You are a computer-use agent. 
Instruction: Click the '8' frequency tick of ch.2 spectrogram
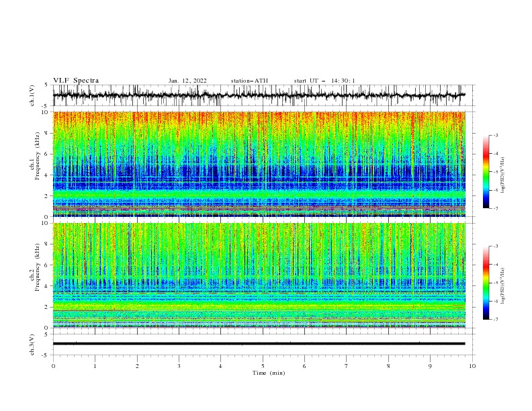[47, 244]
